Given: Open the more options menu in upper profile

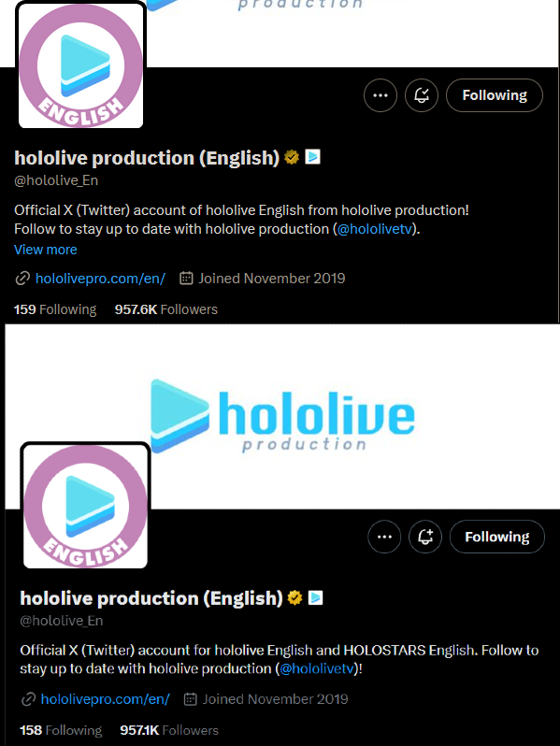Looking at the screenshot, I should [x=381, y=95].
